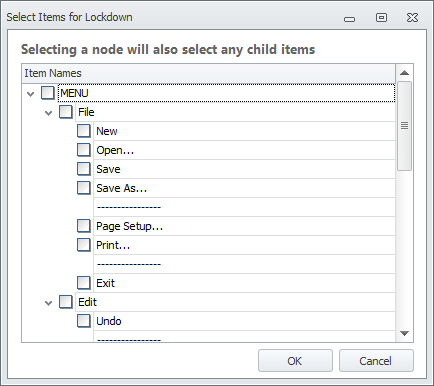
Task: Click the scrollbar up arrow
Action: 404,73
